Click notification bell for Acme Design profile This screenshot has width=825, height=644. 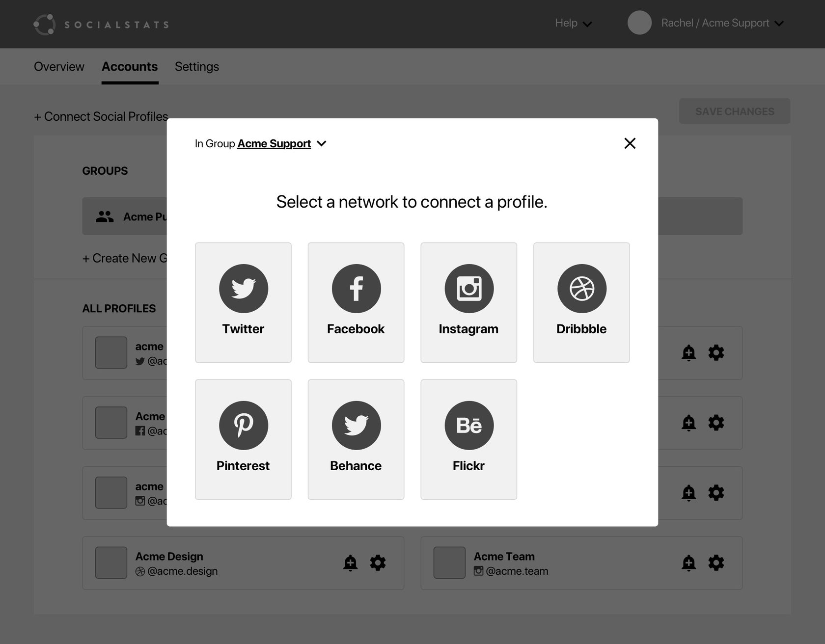tap(350, 563)
